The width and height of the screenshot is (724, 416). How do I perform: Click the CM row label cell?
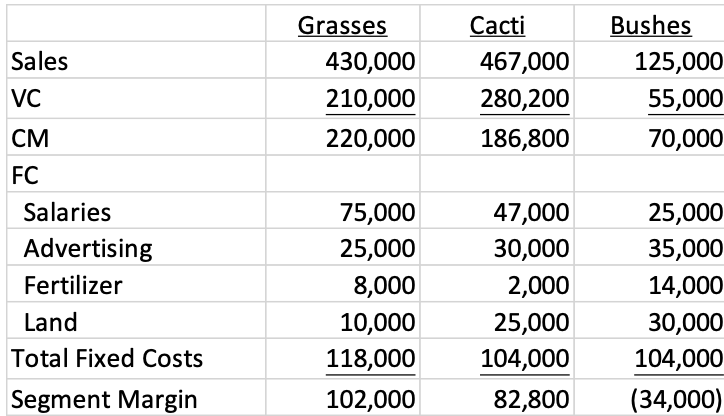pyautogui.click(x=136, y=137)
